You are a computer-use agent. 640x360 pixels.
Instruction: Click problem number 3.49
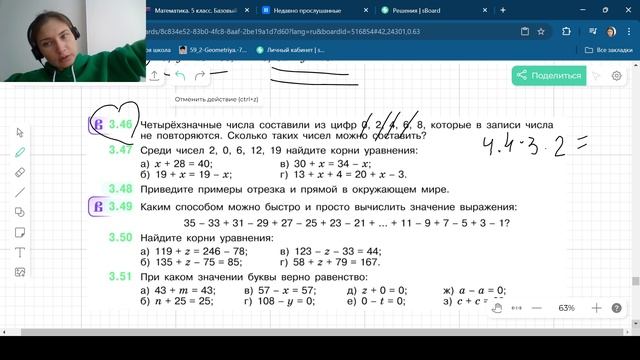(x=120, y=206)
